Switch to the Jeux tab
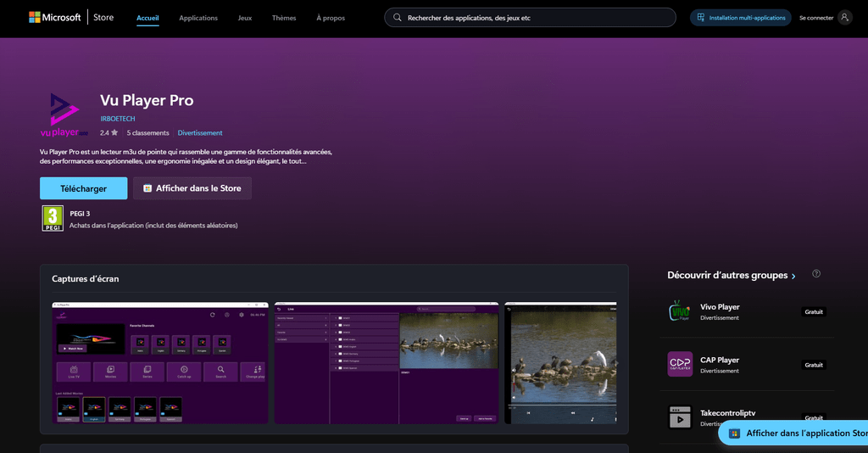Viewport: 868px width, 453px height. pyautogui.click(x=245, y=18)
